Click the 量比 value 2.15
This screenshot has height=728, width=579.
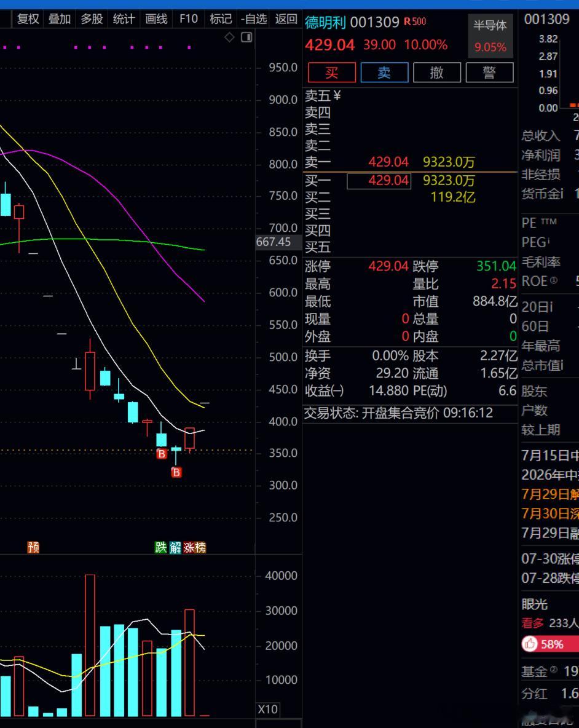pyautogui.click(x=504, y=283)
